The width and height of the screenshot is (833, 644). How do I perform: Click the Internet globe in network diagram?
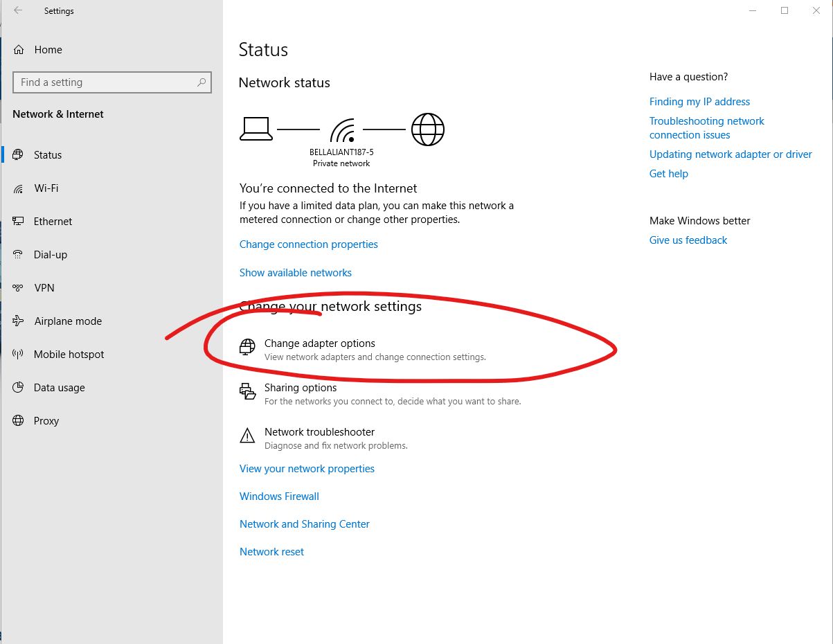[428, 129]
